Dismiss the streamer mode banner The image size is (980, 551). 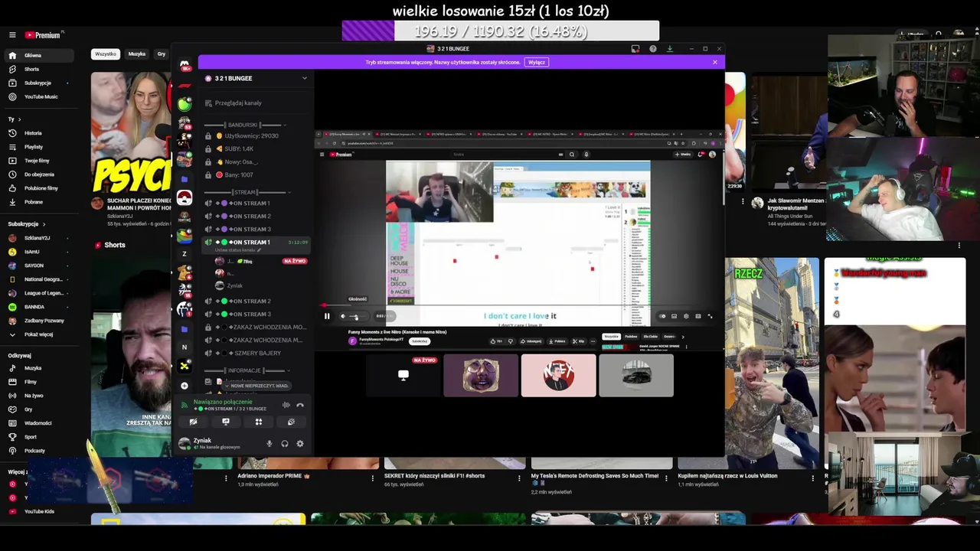coord(715,62)
